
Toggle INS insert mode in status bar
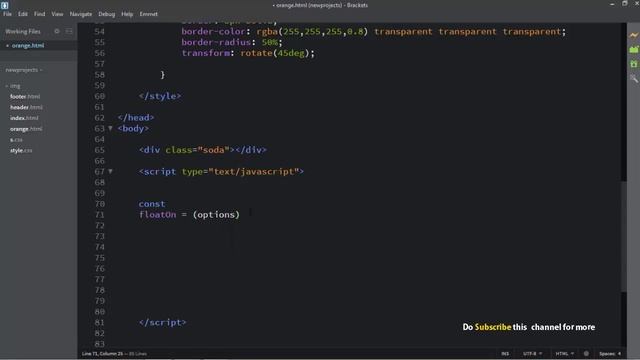(505, 353)
